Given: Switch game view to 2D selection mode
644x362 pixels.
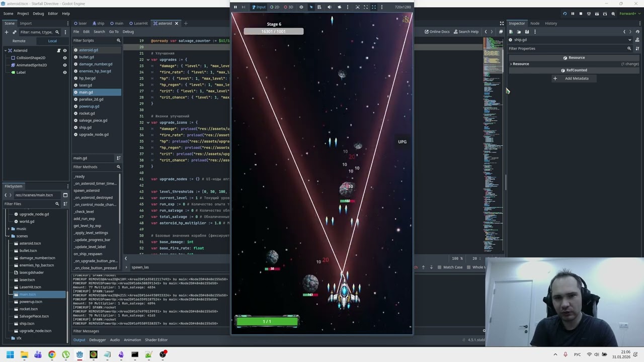Looking at the screenshot, I should (275, 7).
